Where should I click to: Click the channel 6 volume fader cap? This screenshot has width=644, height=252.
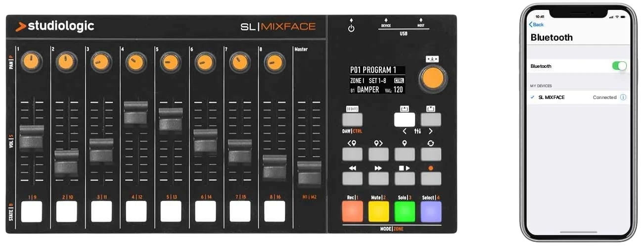click(205, 141)
